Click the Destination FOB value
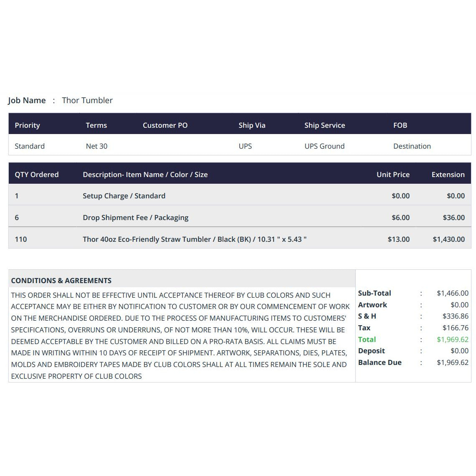Image resolution: width=476 pixels, height=476 pixels. tap(412, 146)
